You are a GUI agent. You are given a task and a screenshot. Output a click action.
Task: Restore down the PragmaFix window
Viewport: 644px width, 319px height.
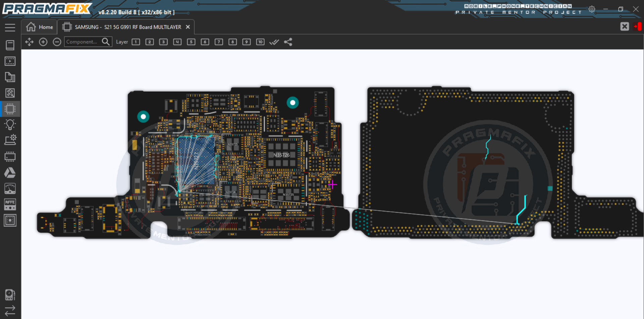pyautogui.click(x=621, y=9)
